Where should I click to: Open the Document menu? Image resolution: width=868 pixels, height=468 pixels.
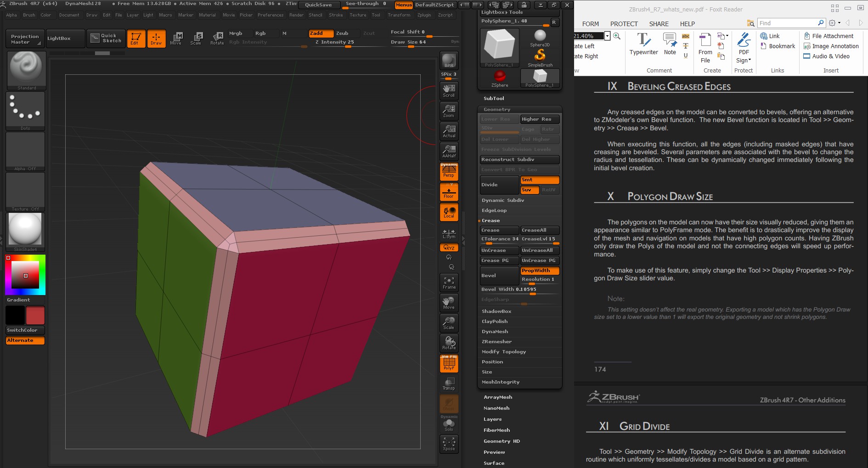[69, 15]
